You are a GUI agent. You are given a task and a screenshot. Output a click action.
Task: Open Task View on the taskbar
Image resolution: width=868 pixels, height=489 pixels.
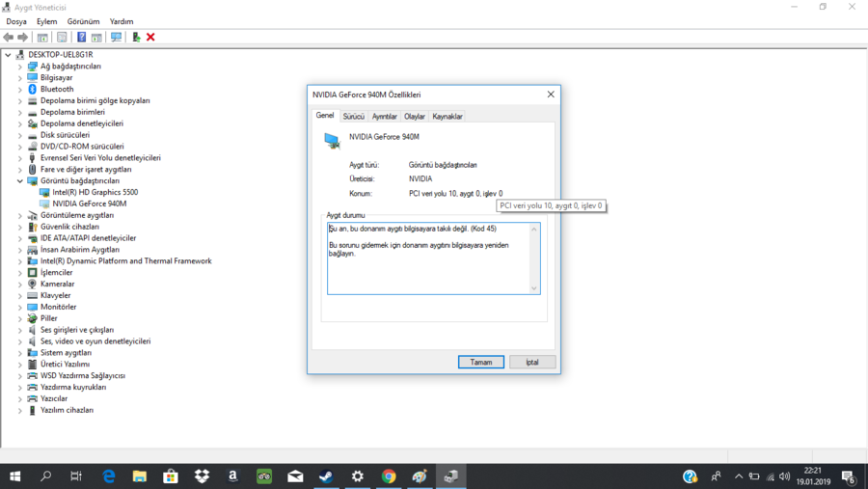pyautogui.click(x=76, y=476)
